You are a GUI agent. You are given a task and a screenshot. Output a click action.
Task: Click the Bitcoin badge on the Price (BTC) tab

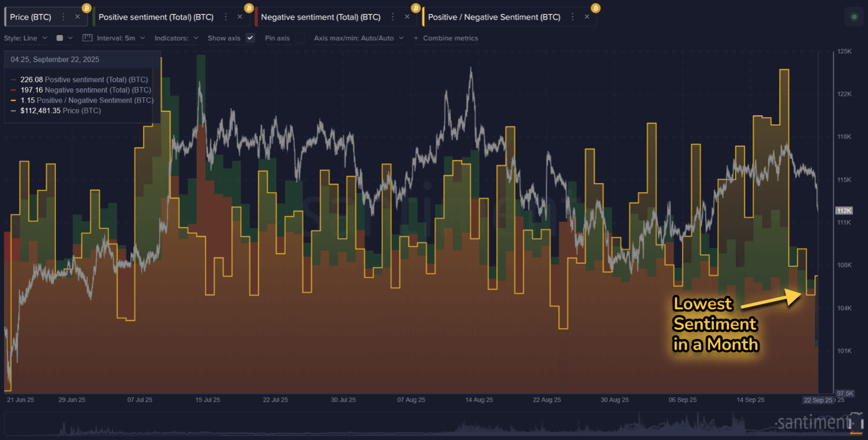pyautogui.click(x=86, y=8)
